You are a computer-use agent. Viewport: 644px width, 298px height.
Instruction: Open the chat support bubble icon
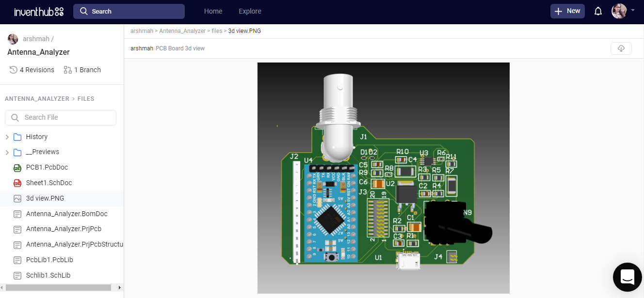pos(628,277)
